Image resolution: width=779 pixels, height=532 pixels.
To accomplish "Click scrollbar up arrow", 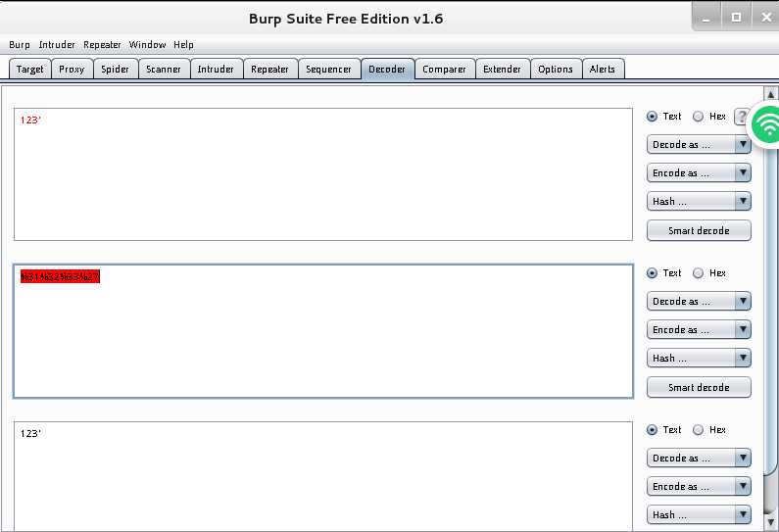I will coord(770,94).
